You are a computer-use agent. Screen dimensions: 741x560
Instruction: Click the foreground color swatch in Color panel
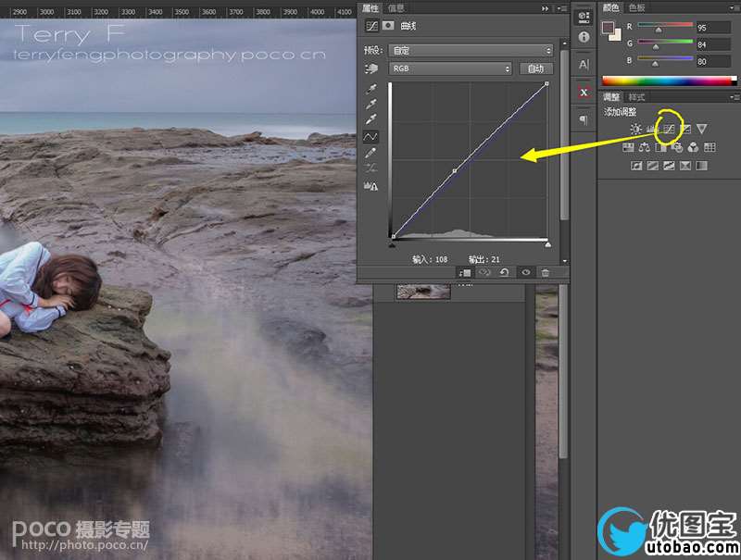coord(608,28)
